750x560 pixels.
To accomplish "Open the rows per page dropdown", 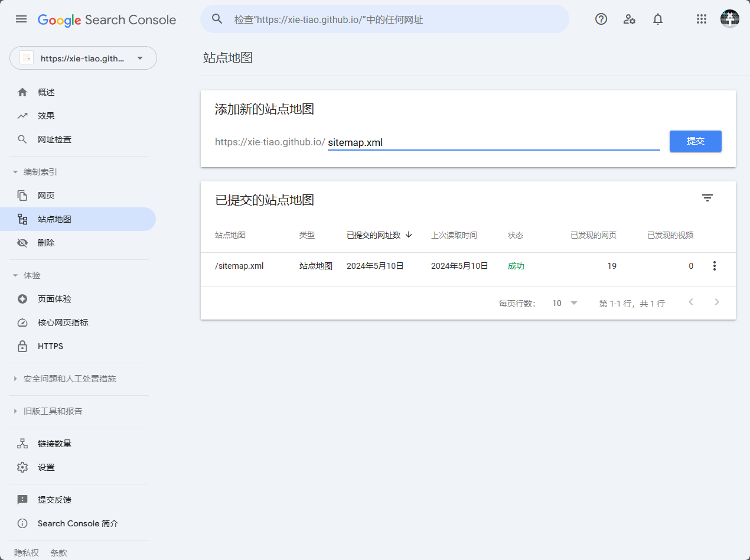I will point(565,303).
